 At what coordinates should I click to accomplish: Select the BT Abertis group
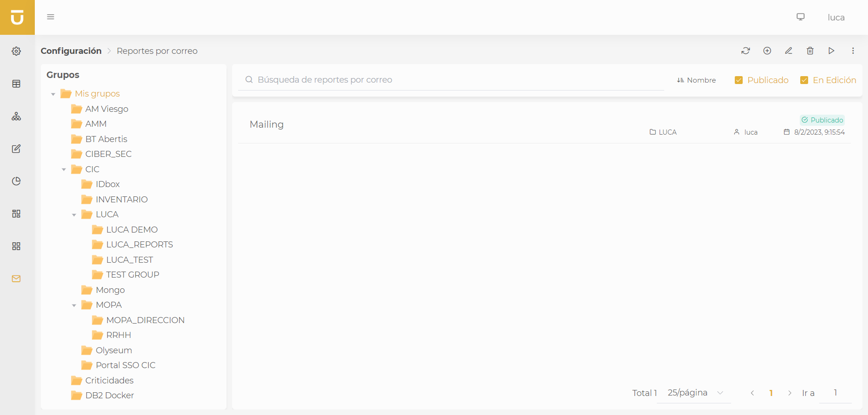106,139
